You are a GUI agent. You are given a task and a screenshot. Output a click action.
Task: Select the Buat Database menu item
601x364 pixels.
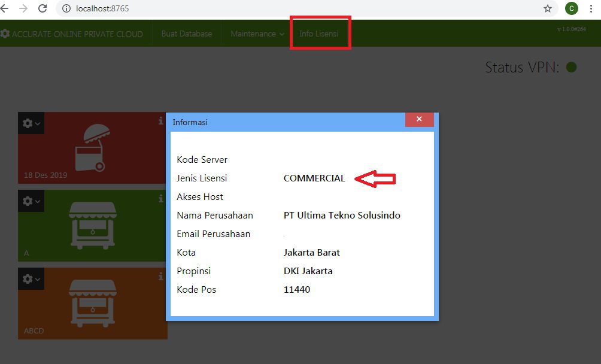[186, 34]
